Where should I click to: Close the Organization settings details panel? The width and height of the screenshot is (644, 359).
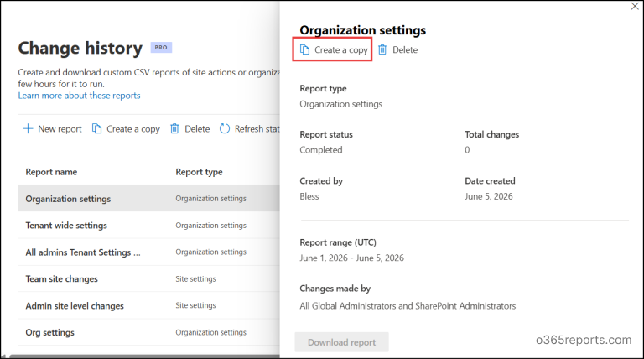pos(635,6)
